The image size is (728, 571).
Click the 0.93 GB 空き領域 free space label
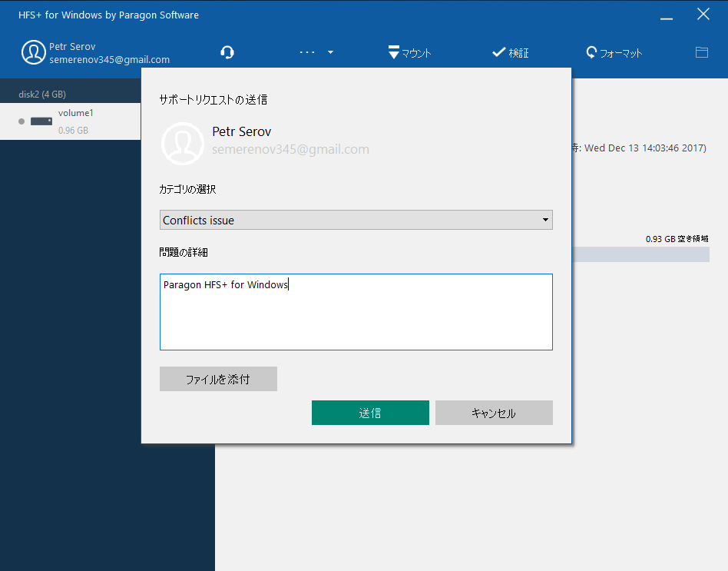(677, 239)
